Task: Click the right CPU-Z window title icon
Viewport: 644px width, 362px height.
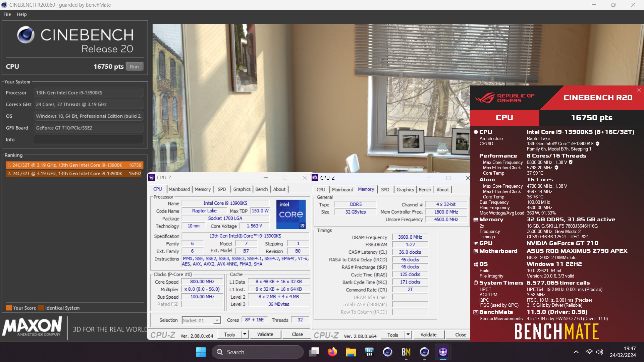Action: [315, 178]
